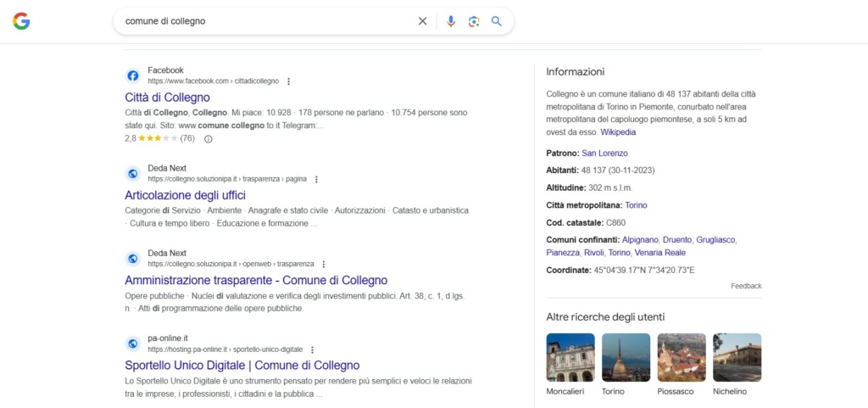Click the 'Altre ricerche degli utenti' heading
868x408 pixels.
605,317
